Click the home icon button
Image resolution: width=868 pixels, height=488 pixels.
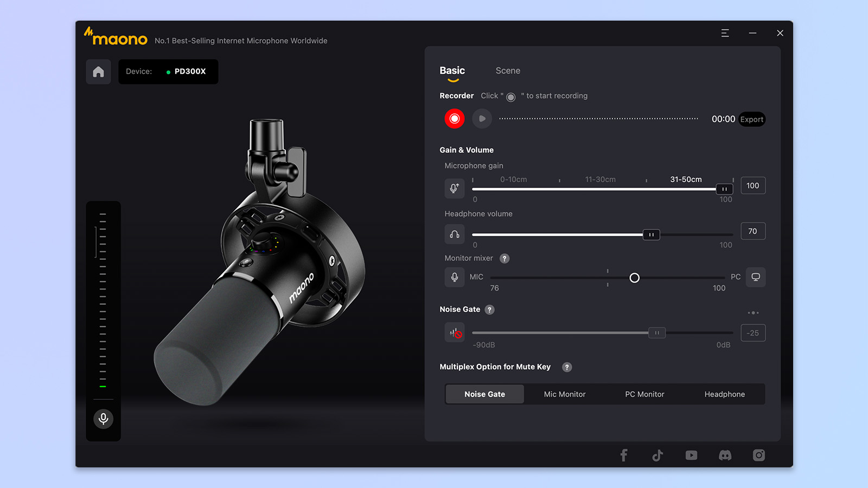click(x=98, y=72)
